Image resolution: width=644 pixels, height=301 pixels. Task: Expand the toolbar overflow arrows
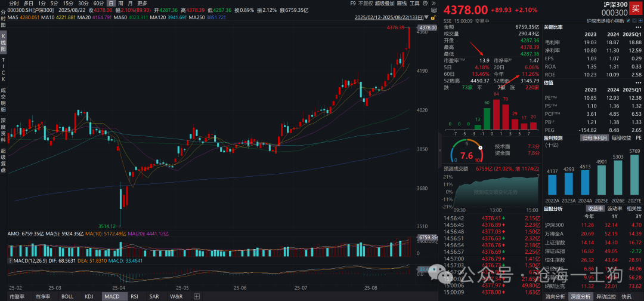tap(434, 3)
